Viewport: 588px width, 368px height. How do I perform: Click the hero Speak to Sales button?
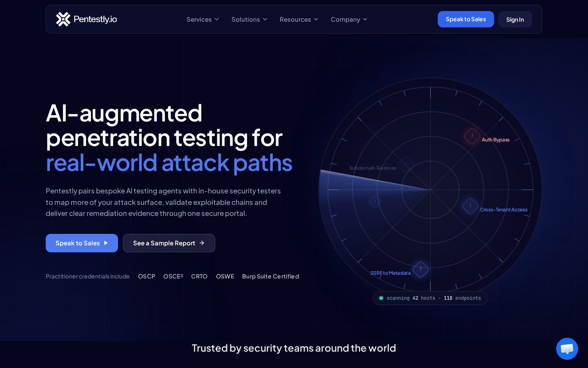(x=82, y=243)
